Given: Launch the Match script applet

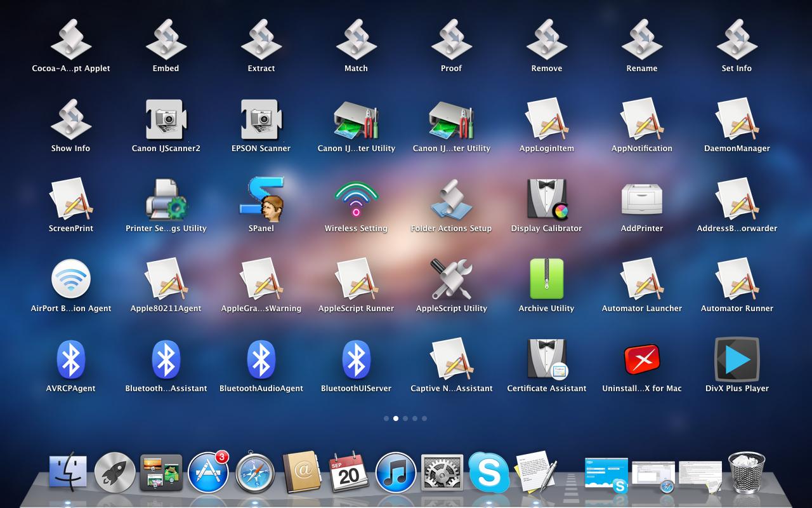Looking at the screenshot, I should pyautogui.click(x=357, y=39).
